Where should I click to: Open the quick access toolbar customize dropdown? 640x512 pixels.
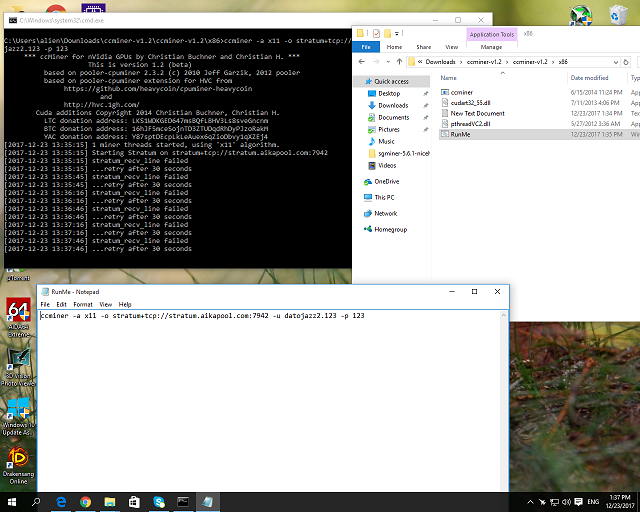coord(397,33)
